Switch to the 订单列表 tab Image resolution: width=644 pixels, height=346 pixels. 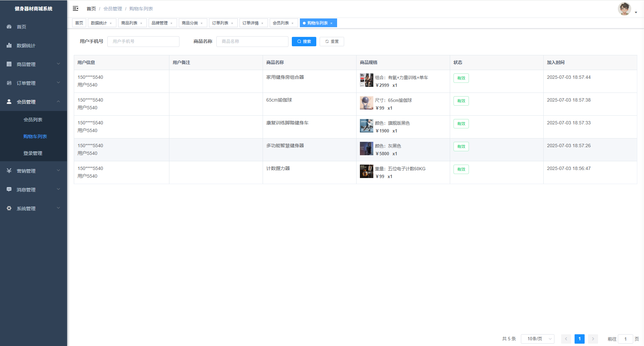click(x=220, y=23)
